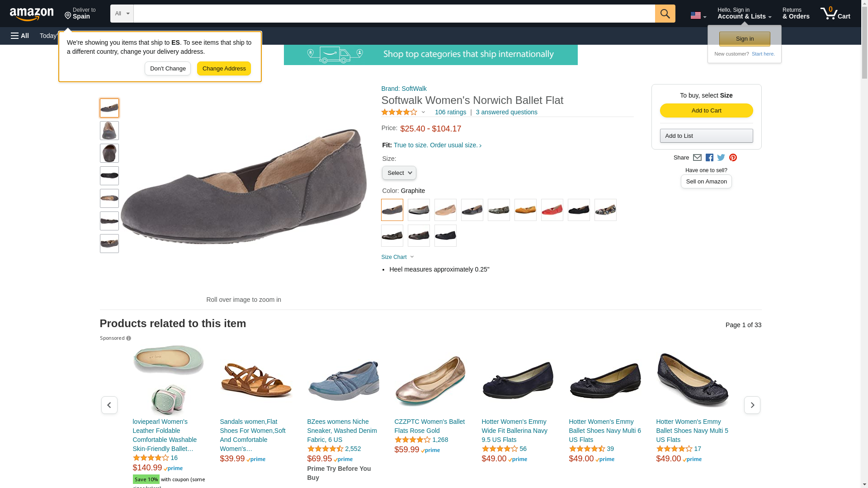Share the product via email icon

point(697,158)
